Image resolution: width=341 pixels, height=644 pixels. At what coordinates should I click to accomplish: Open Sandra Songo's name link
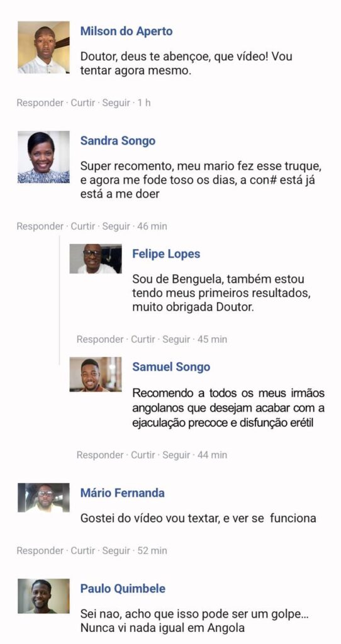pyautogui.click(x=118, y=141)
